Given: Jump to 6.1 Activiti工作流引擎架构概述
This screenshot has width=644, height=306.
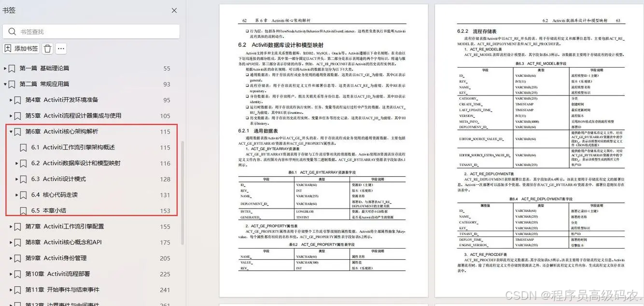Looking at the screenshot, I should pos(73,147).
